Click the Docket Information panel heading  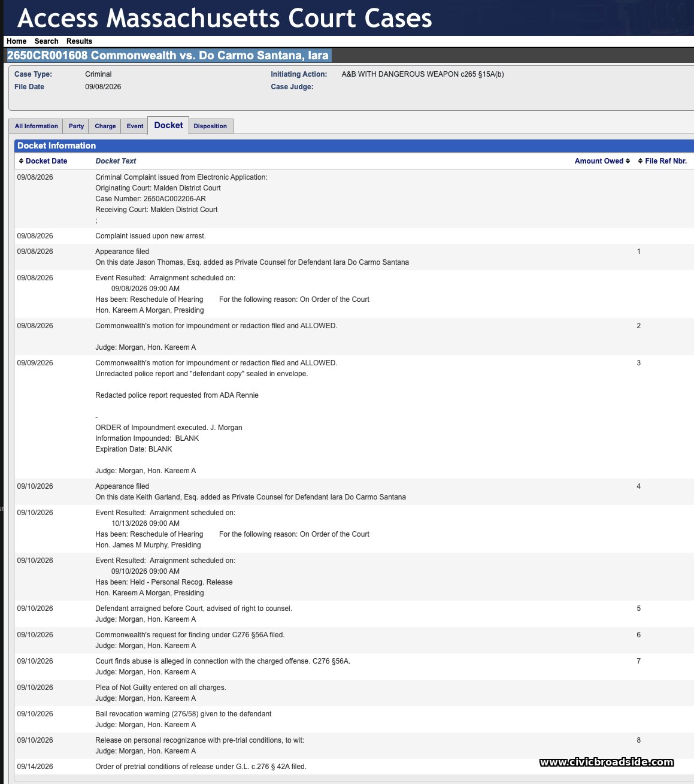[x=56, y=146]
